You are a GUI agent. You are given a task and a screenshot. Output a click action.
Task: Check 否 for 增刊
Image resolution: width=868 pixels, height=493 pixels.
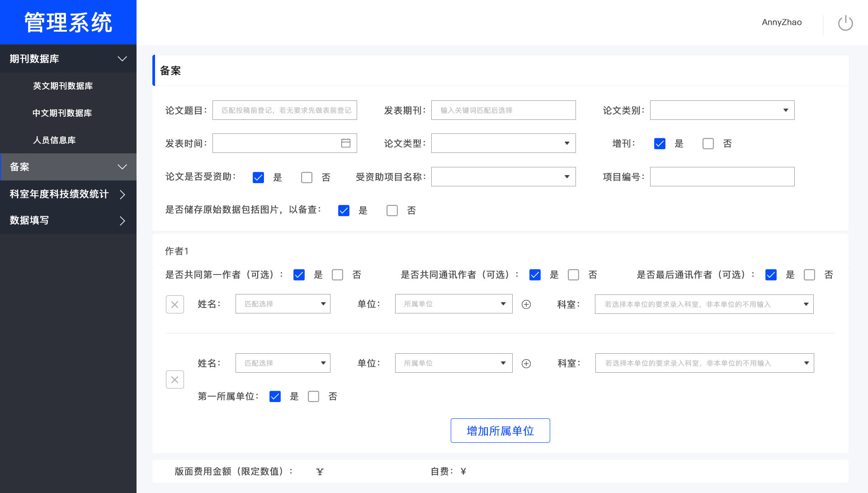(708, 144)
